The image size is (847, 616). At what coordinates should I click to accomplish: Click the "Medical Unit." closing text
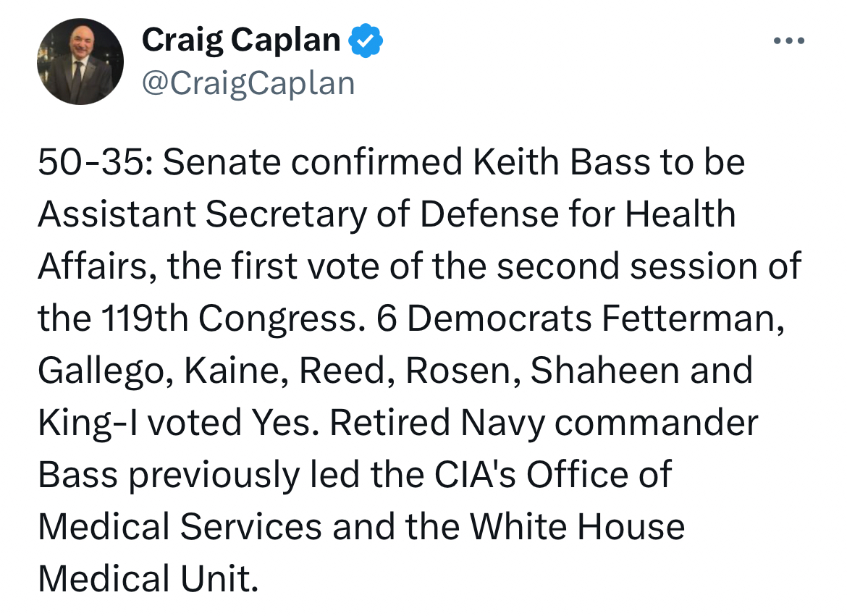(x=148, y=580)
